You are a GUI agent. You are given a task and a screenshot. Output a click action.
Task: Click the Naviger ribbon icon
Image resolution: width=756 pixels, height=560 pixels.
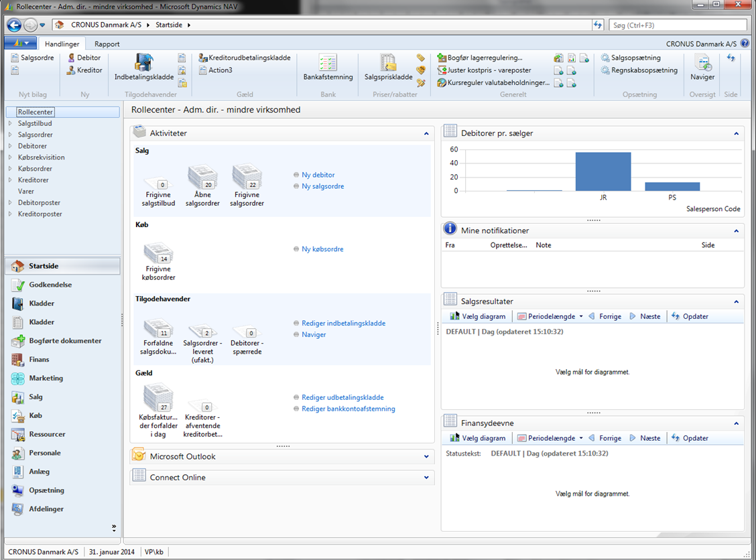[702, 67]
